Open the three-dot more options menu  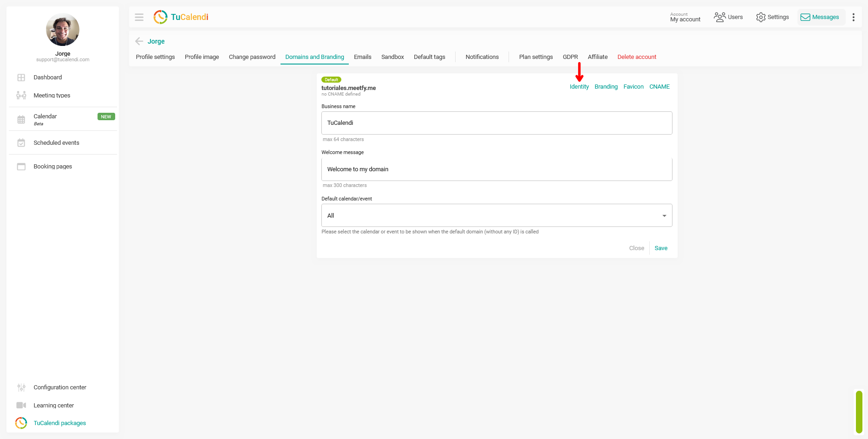853,17
